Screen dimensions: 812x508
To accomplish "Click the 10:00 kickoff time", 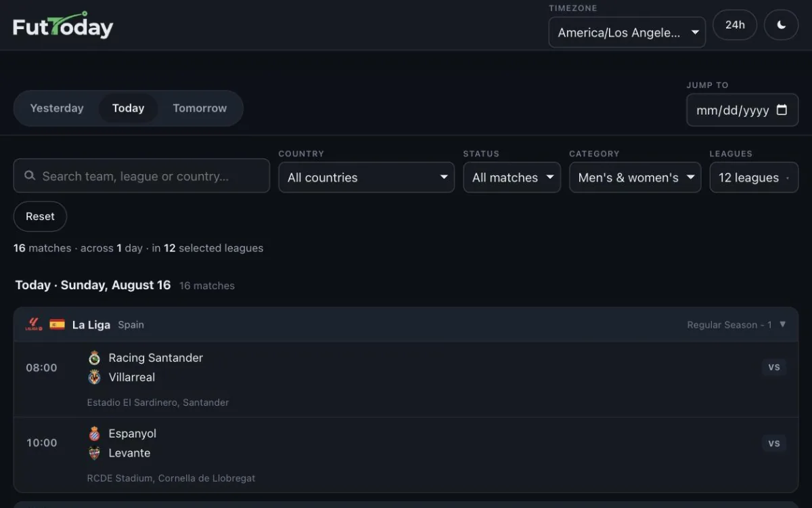I will point(41,443).
